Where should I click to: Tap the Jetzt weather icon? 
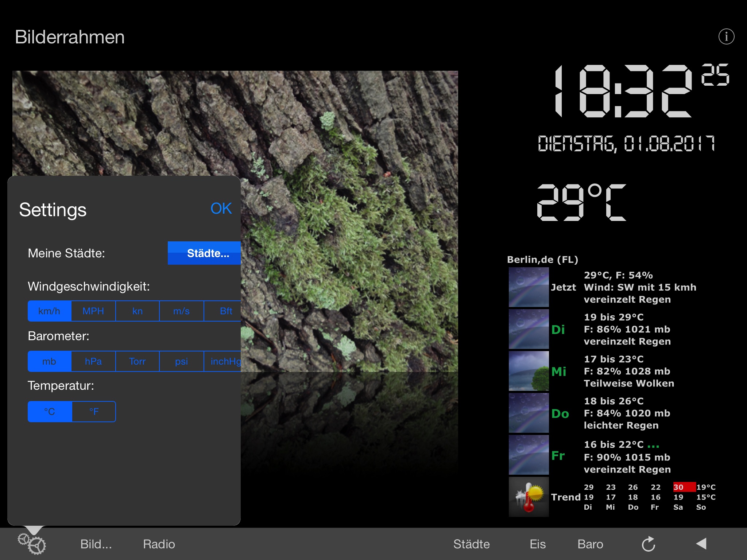click(529, 287)
